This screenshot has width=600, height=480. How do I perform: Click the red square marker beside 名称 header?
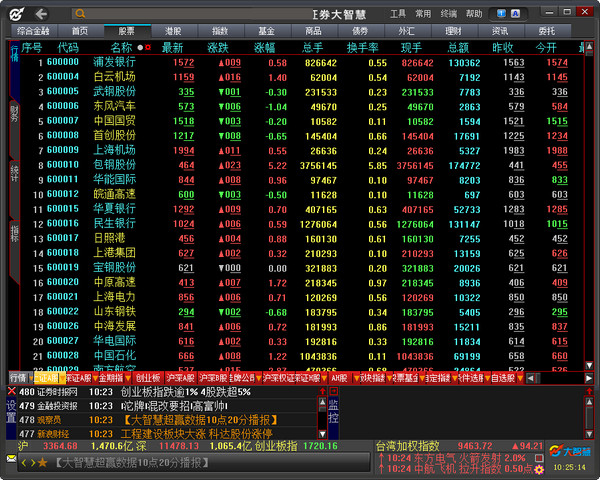(x=148, y=47)
